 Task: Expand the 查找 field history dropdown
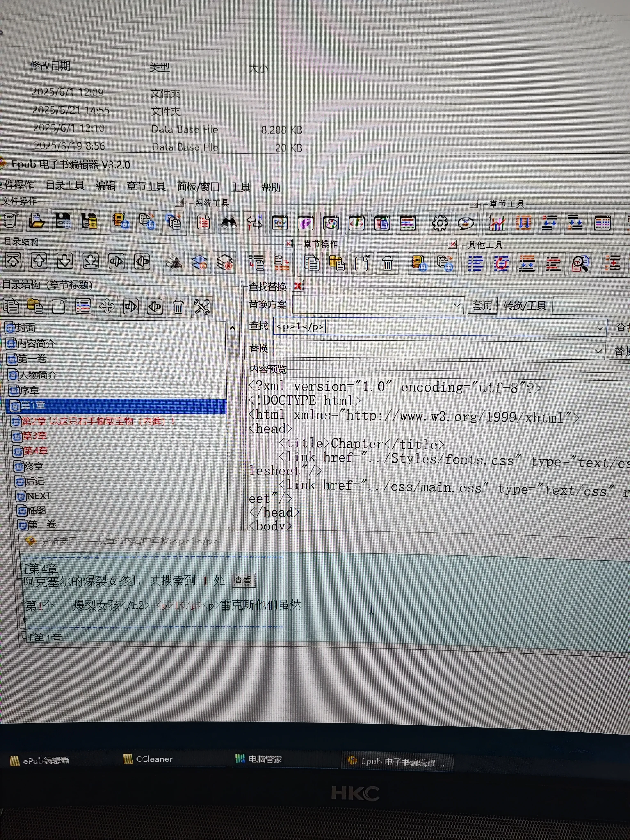[x=600, y=328]
